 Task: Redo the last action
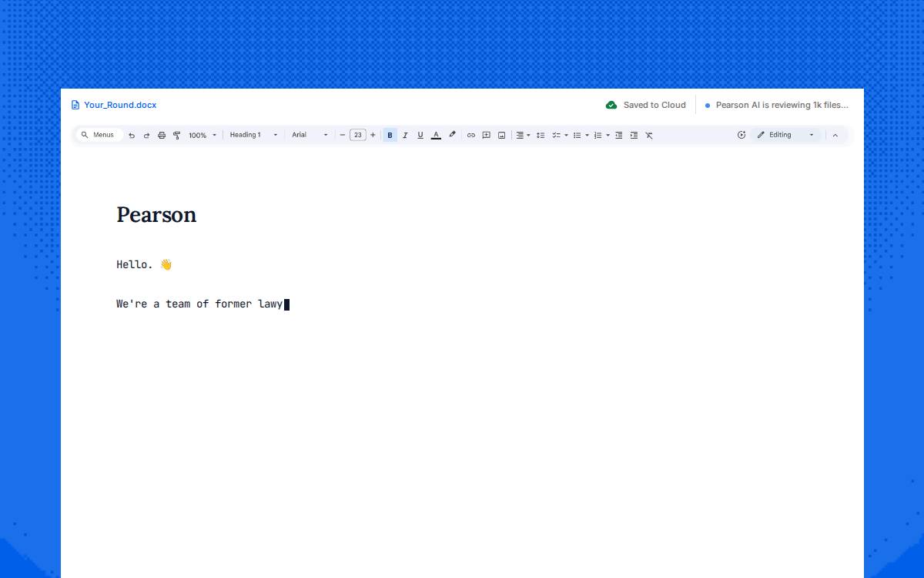click(146, 135)
